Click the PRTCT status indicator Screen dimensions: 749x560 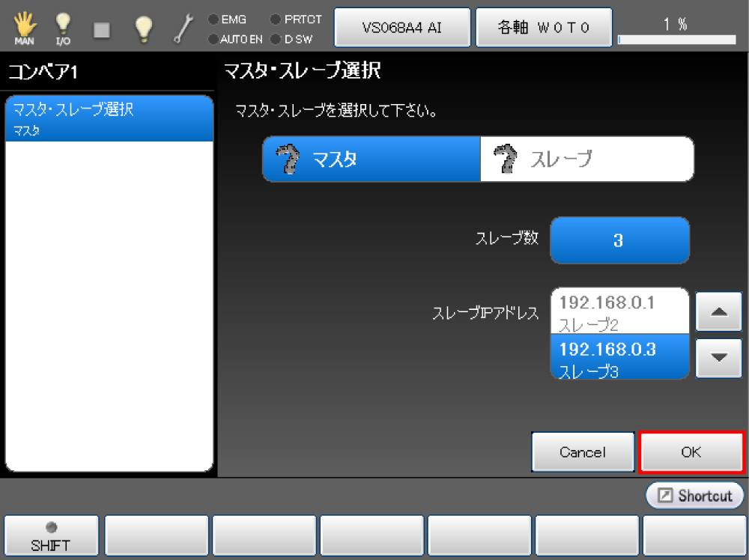click(296, 19)
